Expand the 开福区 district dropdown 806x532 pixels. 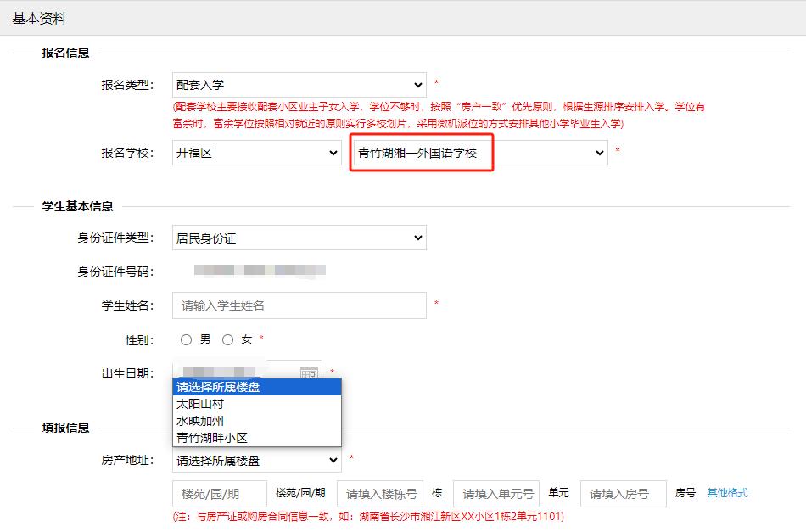click(256, 154)
